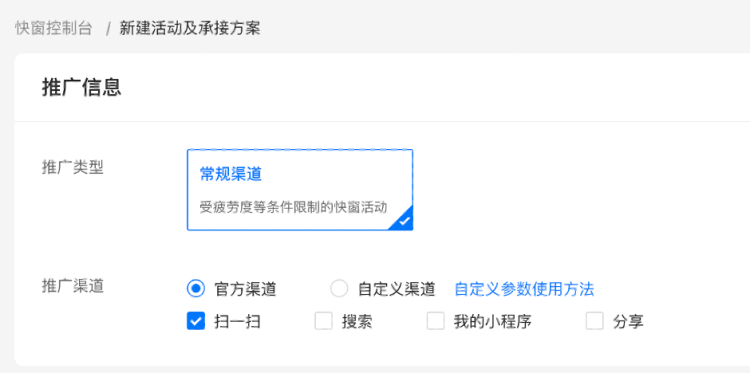Select the 官方渠道 radio button

pyautogui.click(x=196, y=289)
